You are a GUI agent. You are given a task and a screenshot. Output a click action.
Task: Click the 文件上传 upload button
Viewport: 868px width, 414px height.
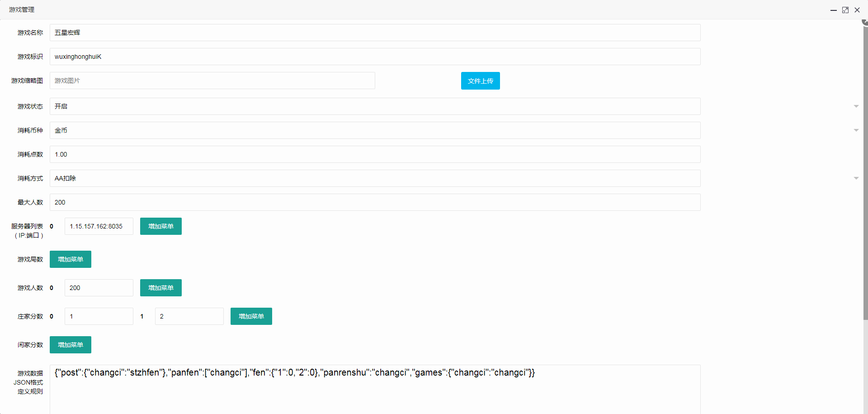[480, 81]
